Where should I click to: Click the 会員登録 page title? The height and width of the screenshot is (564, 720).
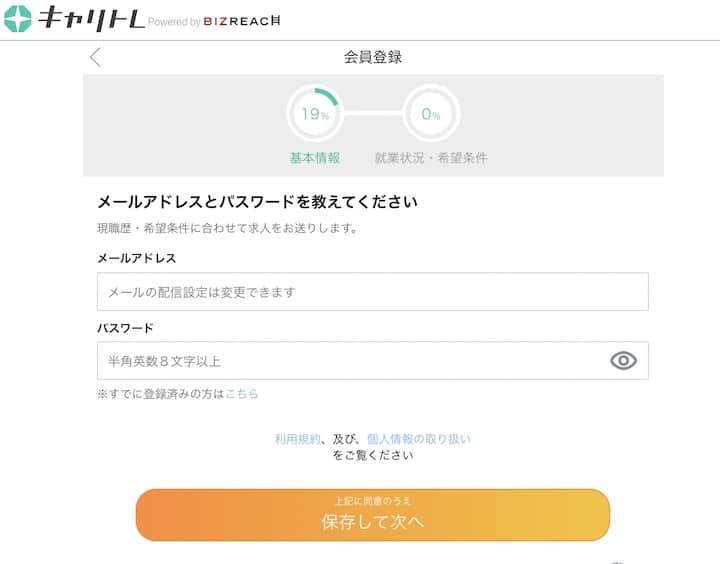pos(373,57)
